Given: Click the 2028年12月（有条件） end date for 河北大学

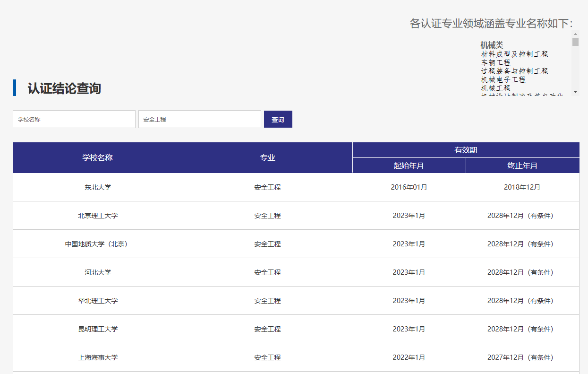Looking at the screenshot, I should click(x=522, y=272).
